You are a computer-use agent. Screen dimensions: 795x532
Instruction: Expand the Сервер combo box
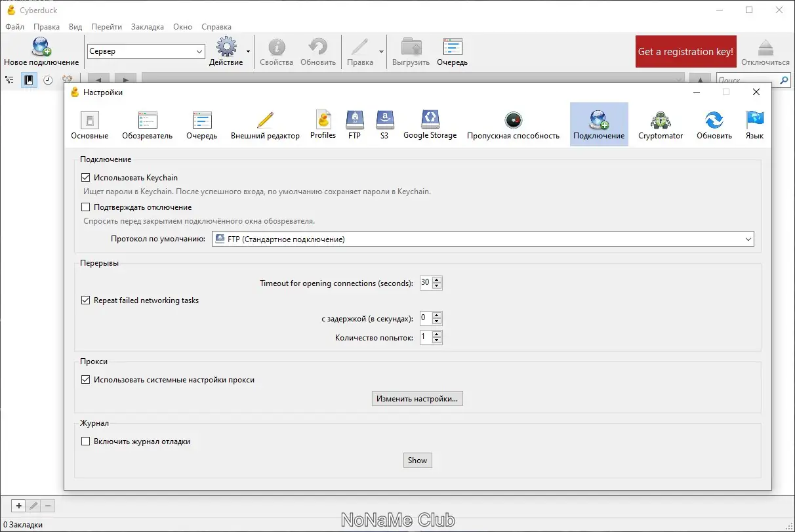199,51
